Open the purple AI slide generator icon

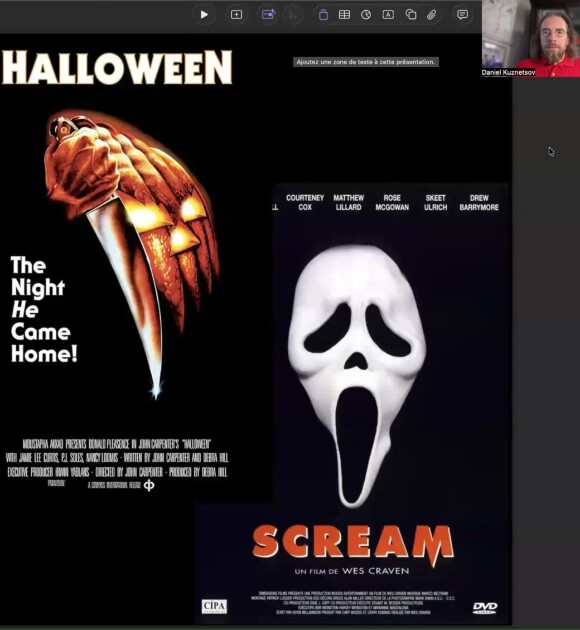tap(268, 15)
